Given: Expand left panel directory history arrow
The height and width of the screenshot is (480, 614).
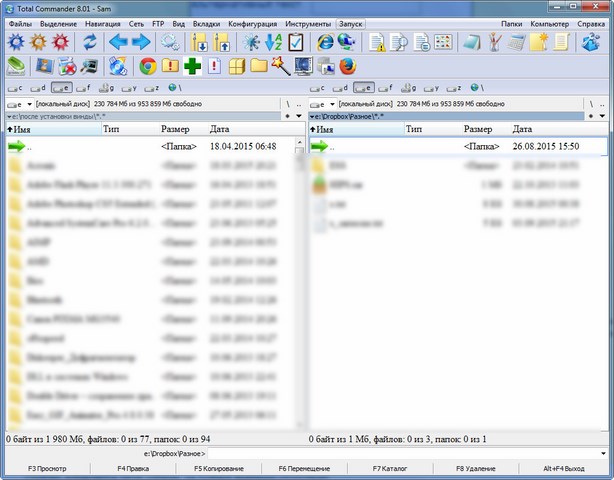Looking at the screenshot, I should 299,116.
